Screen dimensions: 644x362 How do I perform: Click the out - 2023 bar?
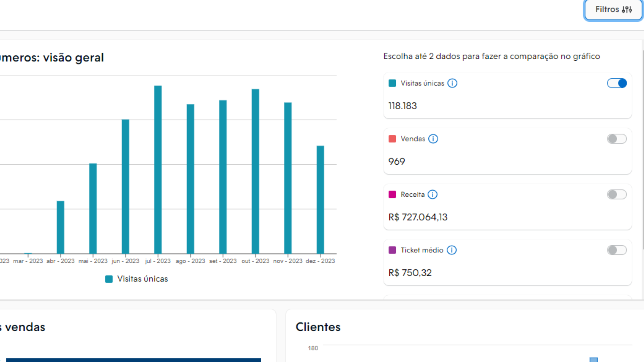tap(255, 171)
